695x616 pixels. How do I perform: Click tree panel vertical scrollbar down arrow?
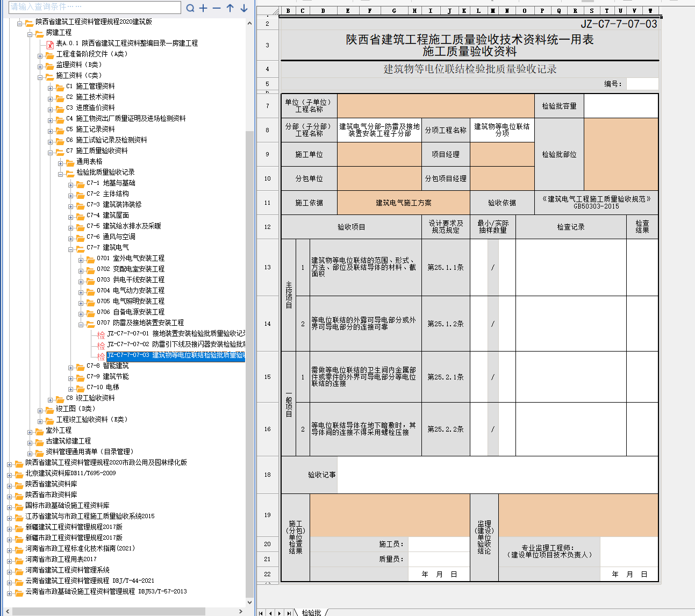[x=249, y=603]
